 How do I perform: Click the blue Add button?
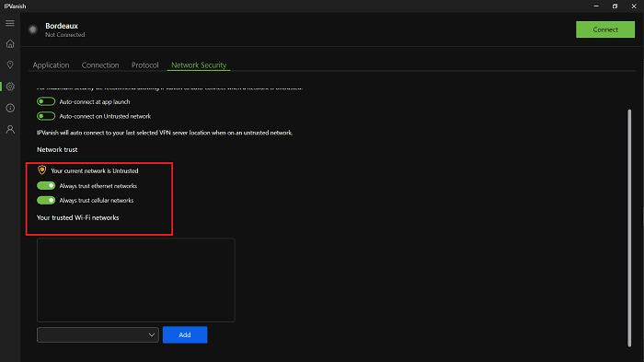pyautogui.click(x=185, y=335)
